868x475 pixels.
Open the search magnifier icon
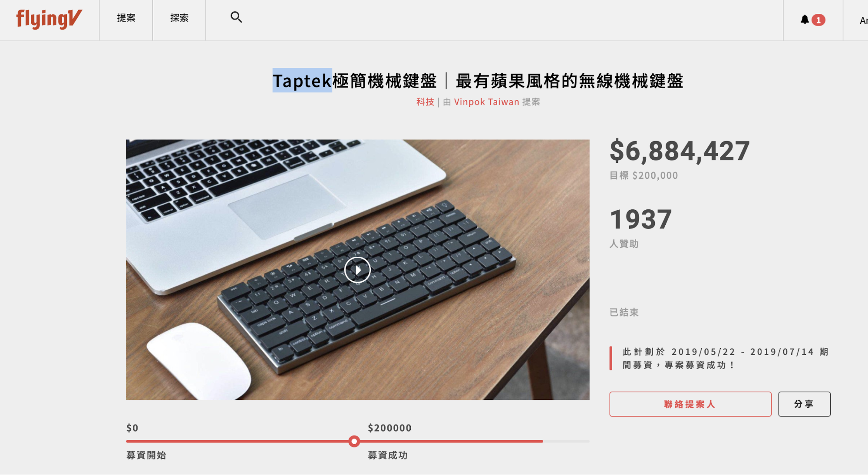point(236,17)
